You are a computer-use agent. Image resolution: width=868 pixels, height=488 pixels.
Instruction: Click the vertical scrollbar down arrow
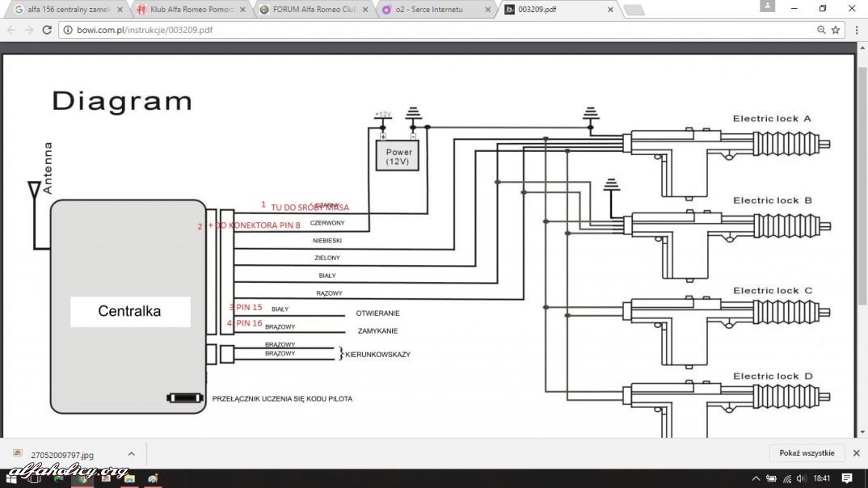pyautogui.click(x=862, y=432)
